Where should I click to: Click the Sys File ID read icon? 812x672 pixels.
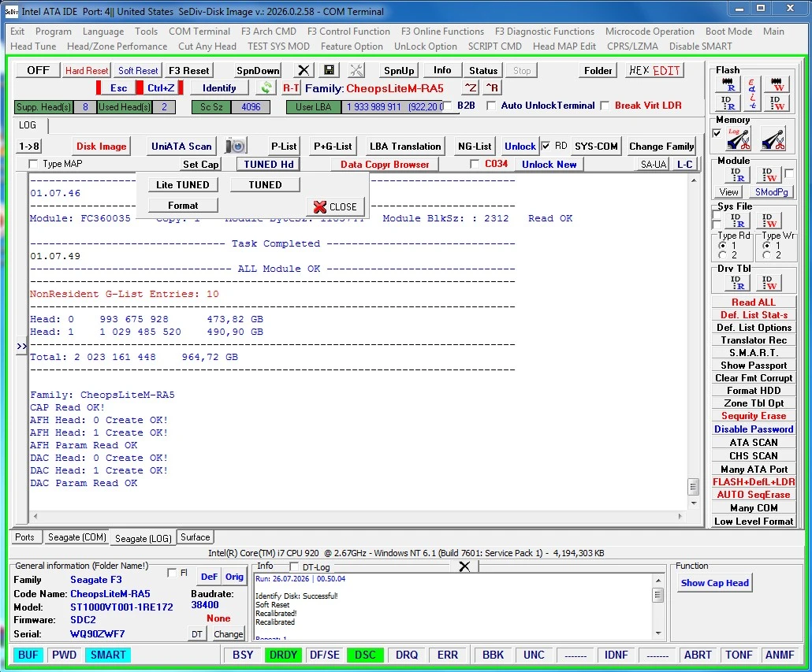736,221
